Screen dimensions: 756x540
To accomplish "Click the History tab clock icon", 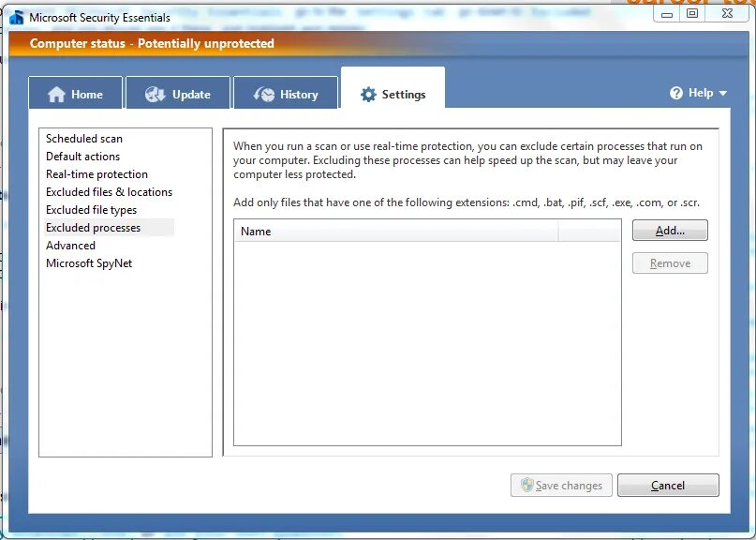I will click(264, 95).
